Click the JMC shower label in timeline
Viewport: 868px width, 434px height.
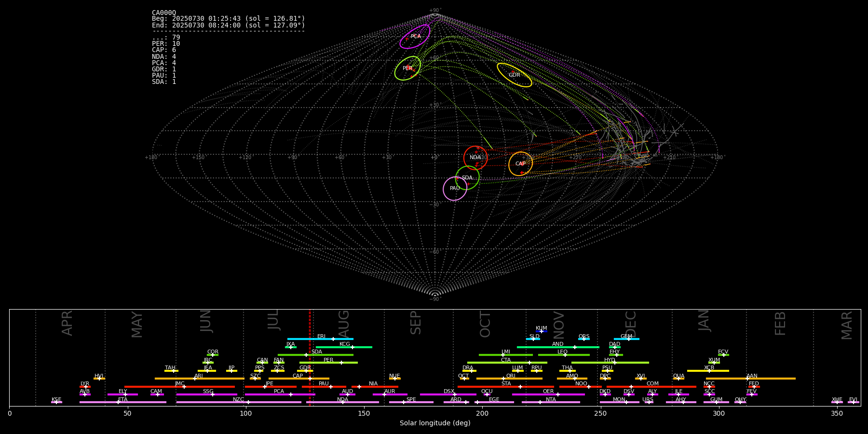pyautogui.click(x=180, y=384)
